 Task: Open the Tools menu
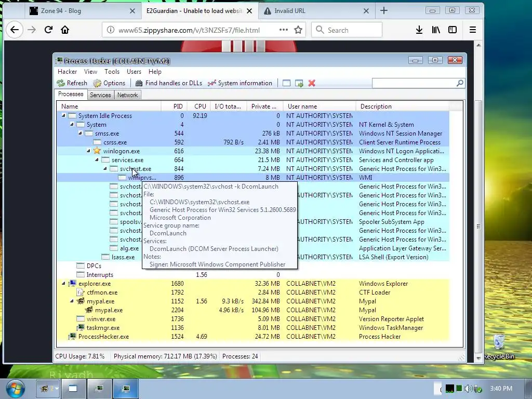point(112,72)
